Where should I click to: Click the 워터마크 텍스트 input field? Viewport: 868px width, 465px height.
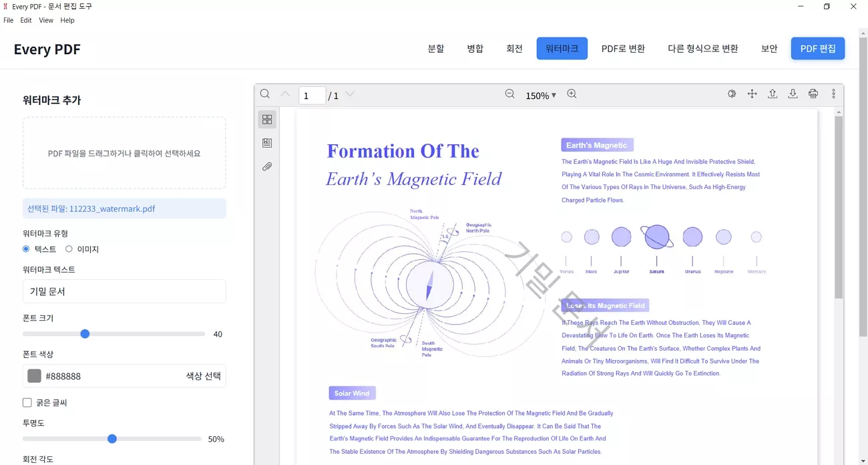pos(124,291)
